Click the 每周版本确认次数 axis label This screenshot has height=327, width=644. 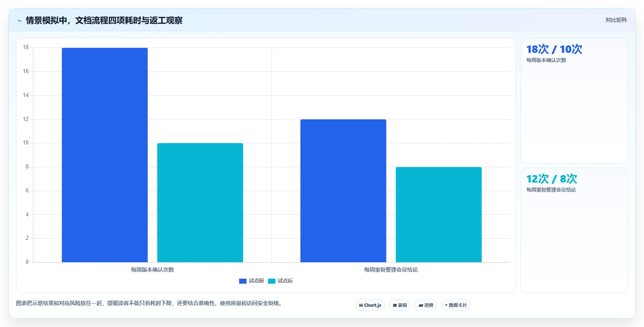click(152, 270)
